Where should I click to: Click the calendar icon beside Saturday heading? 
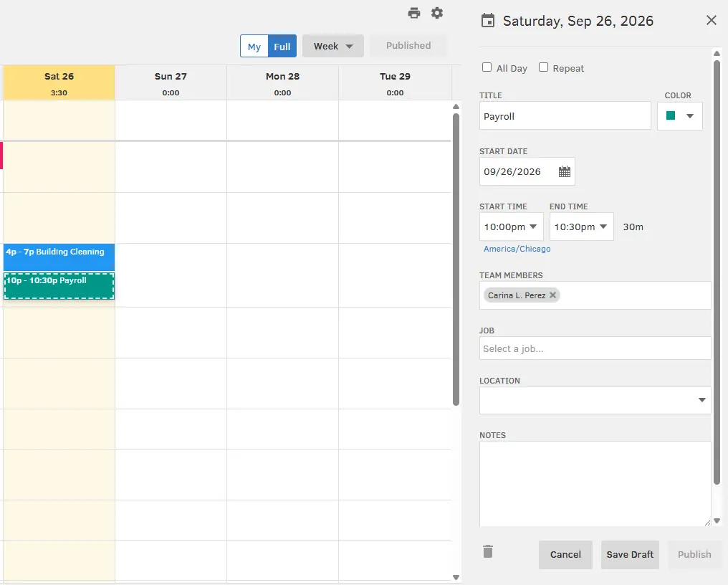pyautogui.click(x=487, y=21)
